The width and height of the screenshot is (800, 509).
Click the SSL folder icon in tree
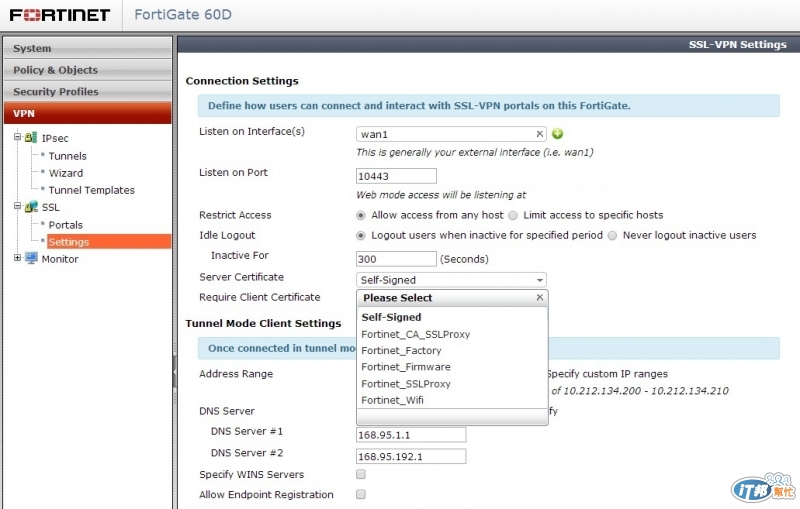click(x=31, y=207)
